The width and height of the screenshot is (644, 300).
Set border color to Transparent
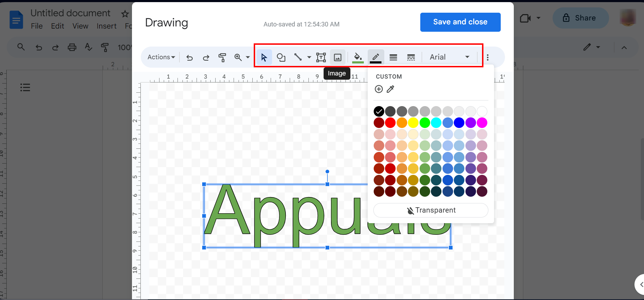click(431, 210)
